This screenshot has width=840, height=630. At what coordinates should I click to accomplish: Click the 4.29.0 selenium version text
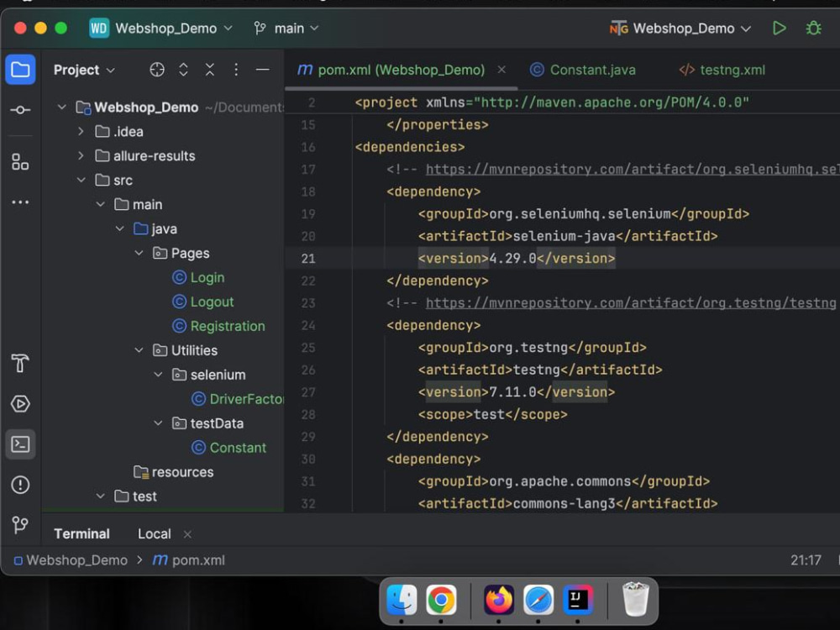click(x=512, y=258)
